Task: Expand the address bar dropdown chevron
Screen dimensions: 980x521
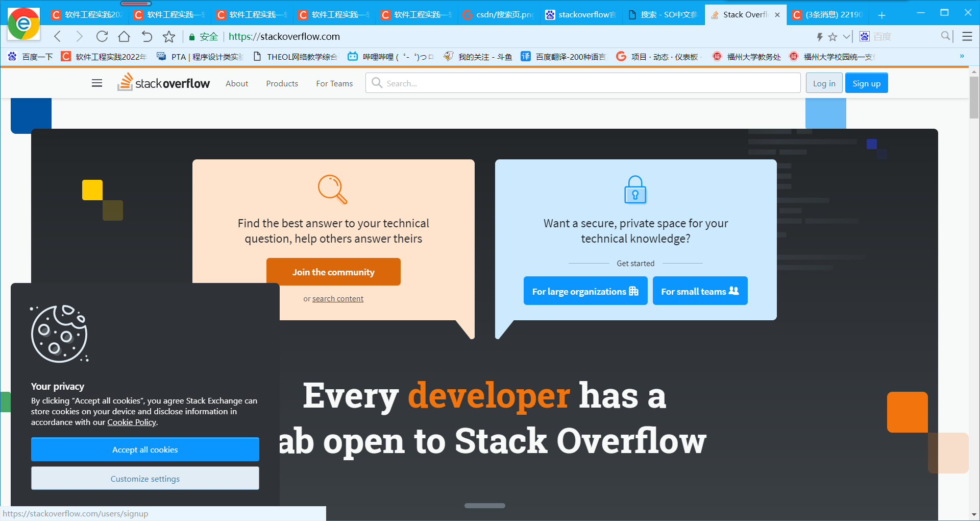Action: click(x=847, y=36)
